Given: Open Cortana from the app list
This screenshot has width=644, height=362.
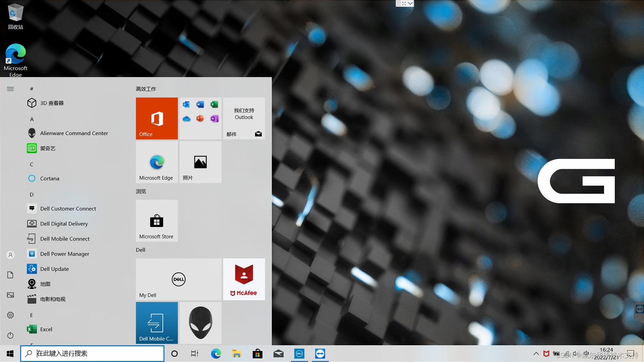Looking at the screenshot, I should tap(75, 178).
